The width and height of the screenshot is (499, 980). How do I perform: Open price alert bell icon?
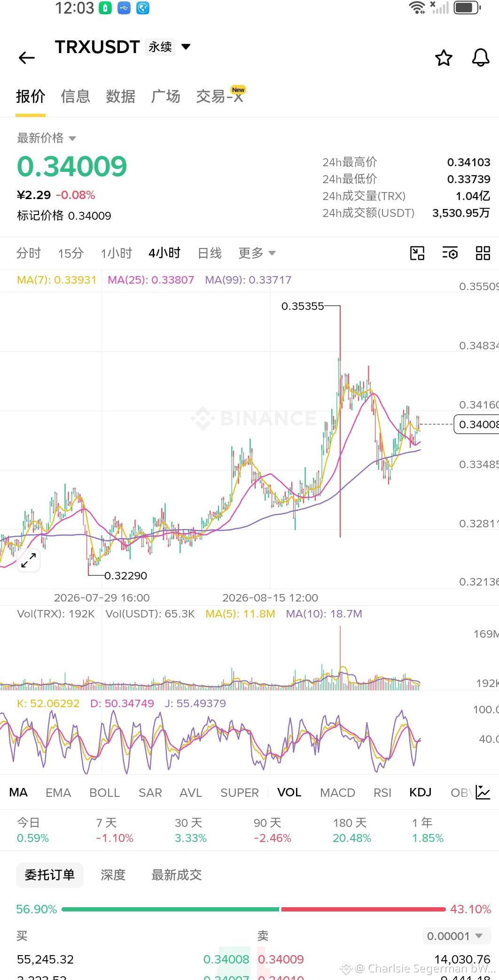[481, 58]
